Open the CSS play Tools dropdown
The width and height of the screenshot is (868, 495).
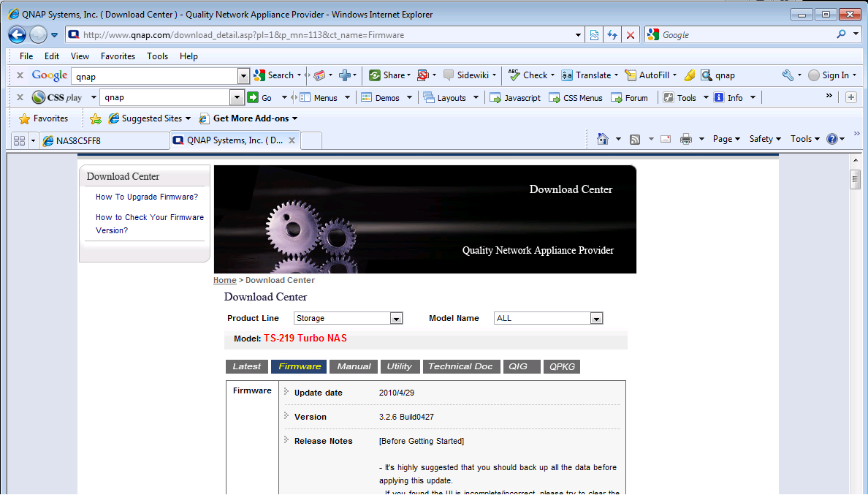click(686, 97)
